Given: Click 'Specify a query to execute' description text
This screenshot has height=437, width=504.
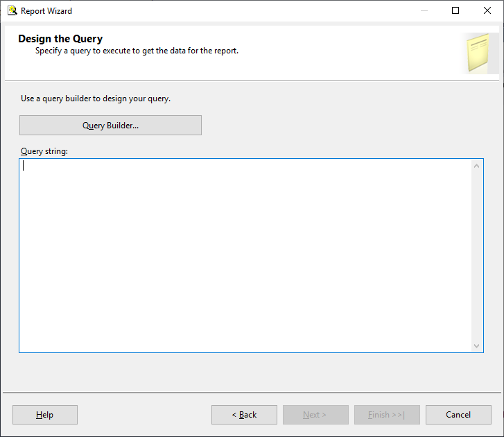Looking at the screenshot, I should (137, 51).
